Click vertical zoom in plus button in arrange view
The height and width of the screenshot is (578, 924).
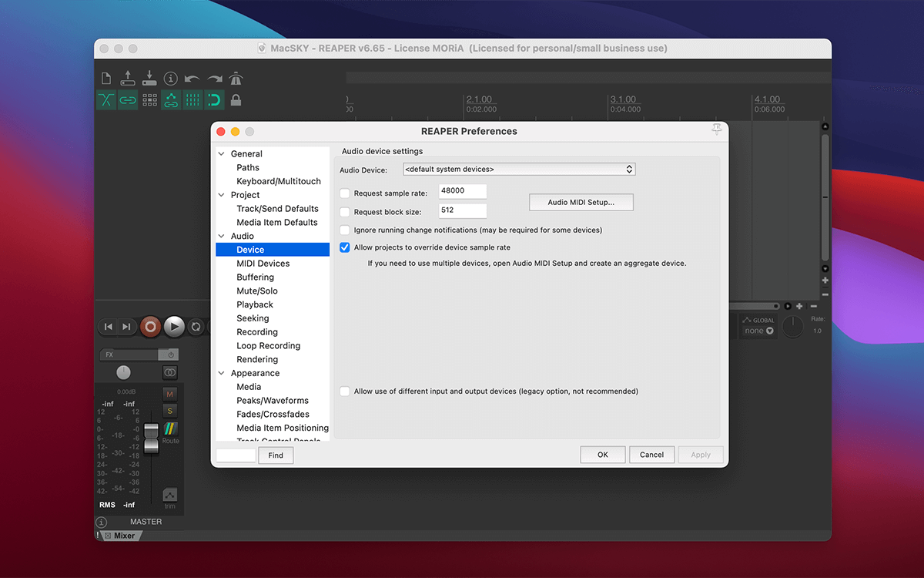coord(825,281)
